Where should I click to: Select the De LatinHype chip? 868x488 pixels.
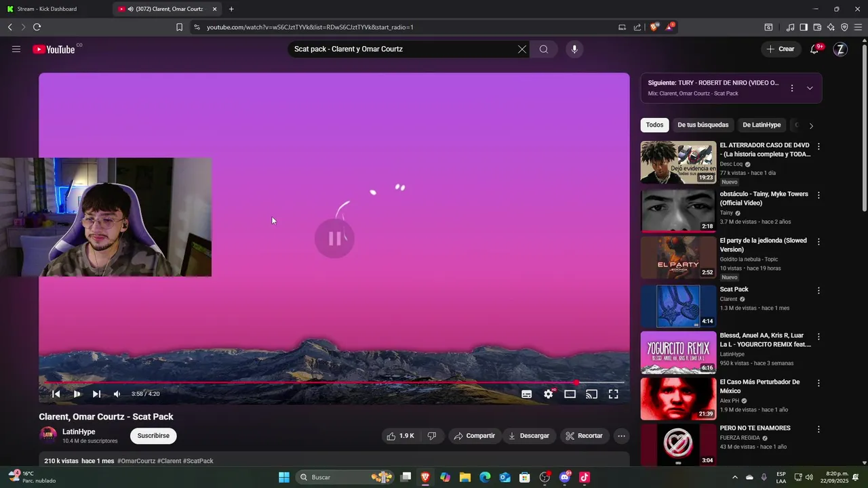click(762, 125)
